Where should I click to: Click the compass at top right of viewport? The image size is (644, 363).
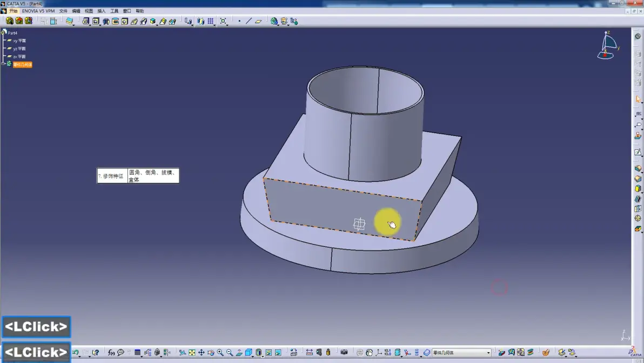[x=608, y=45]
